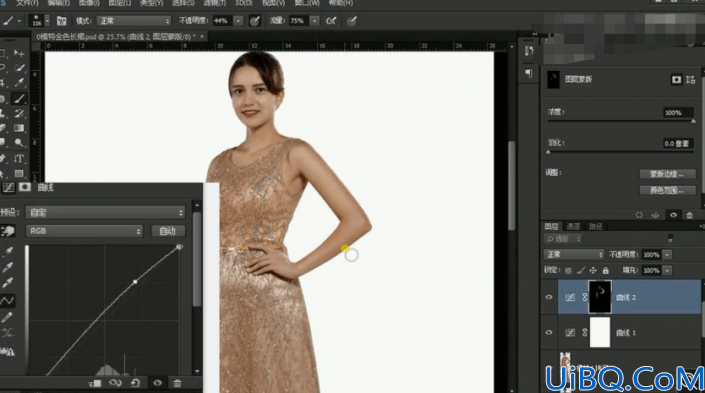Select the Horizontal Type tool
The width and height of the screenshot is (705, 393).
point(19,158)
